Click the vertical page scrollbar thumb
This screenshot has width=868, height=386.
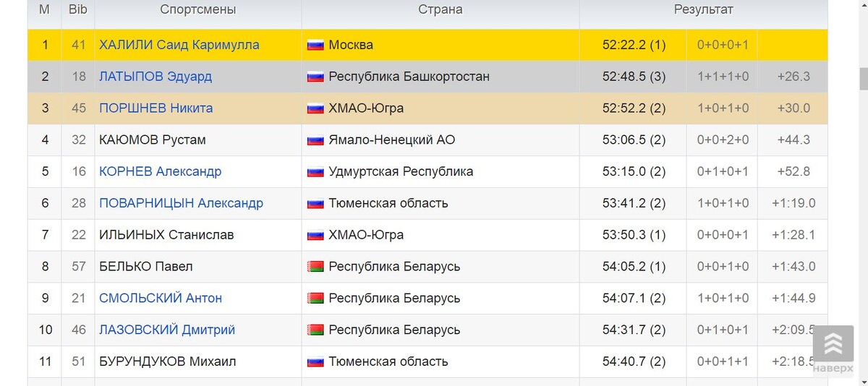(863, 78)
